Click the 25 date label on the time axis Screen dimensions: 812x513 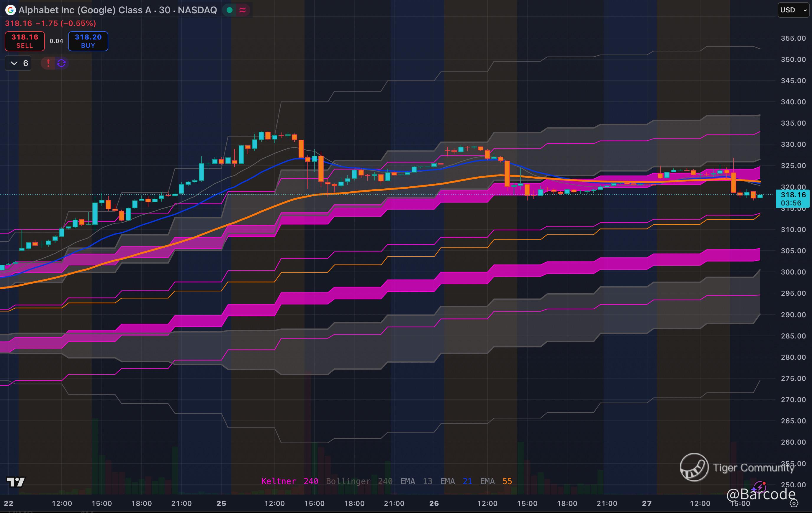pyautogui.click(x=221, y=503)
